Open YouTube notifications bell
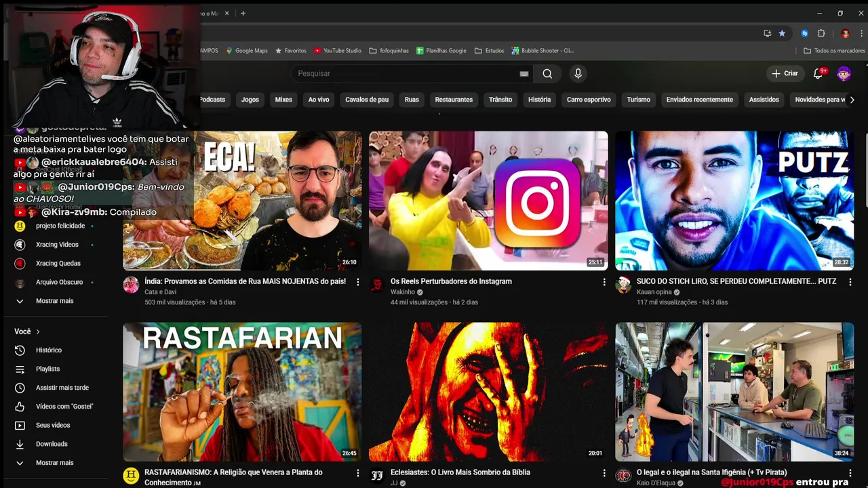868x488 pixels. [x=818, y=73]
